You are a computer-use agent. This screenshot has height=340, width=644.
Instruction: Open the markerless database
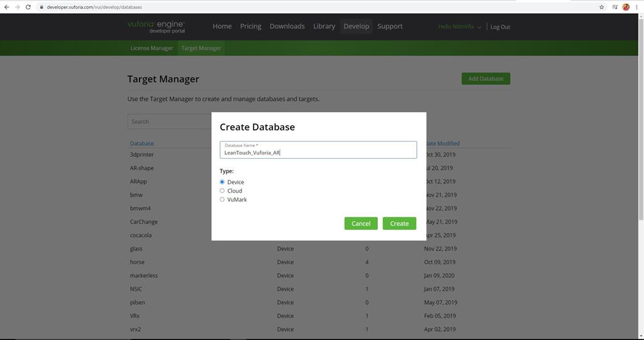point(144,275)
